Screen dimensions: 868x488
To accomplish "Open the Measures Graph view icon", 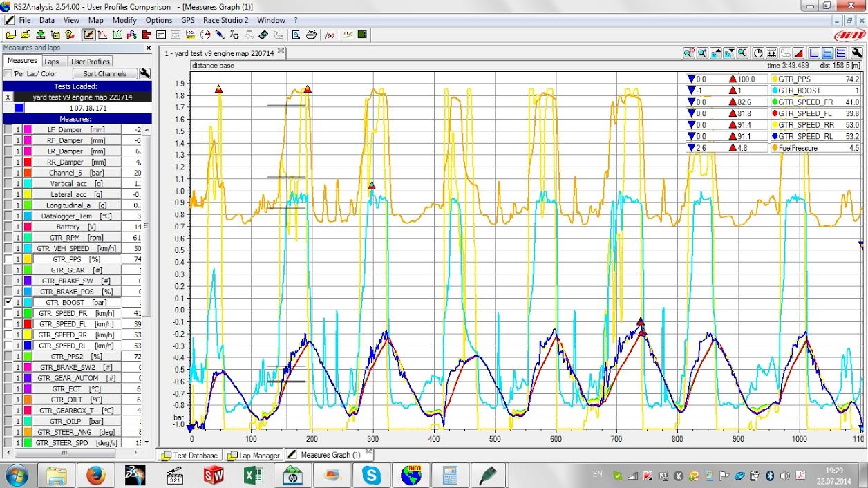I will pos(89,35).
